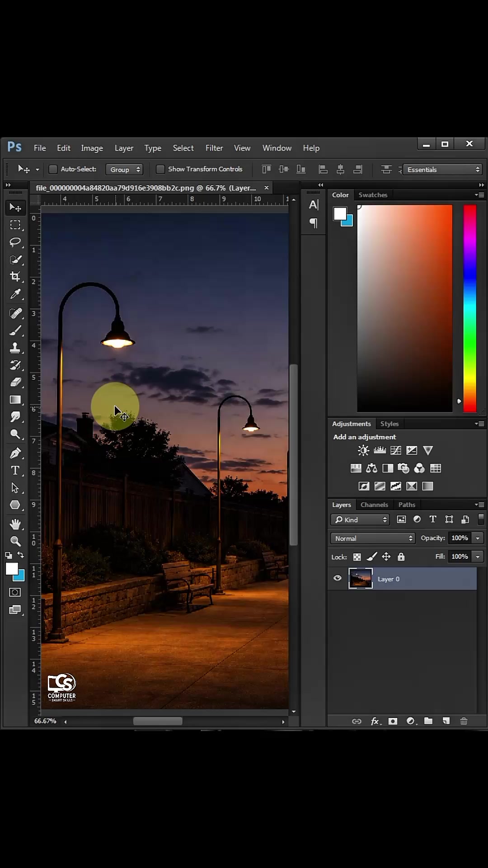Activate the Crop tool
Viewport: 488px width, 868px height.
click(15, 277)
